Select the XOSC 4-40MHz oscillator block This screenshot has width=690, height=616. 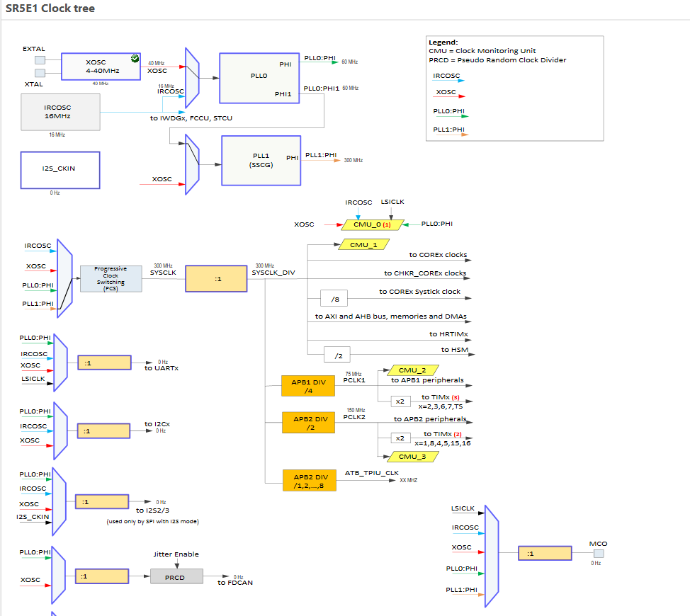[101, 67]
